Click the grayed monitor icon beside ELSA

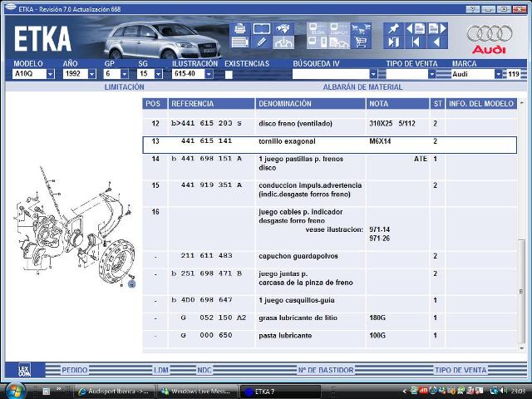(339, 29)
